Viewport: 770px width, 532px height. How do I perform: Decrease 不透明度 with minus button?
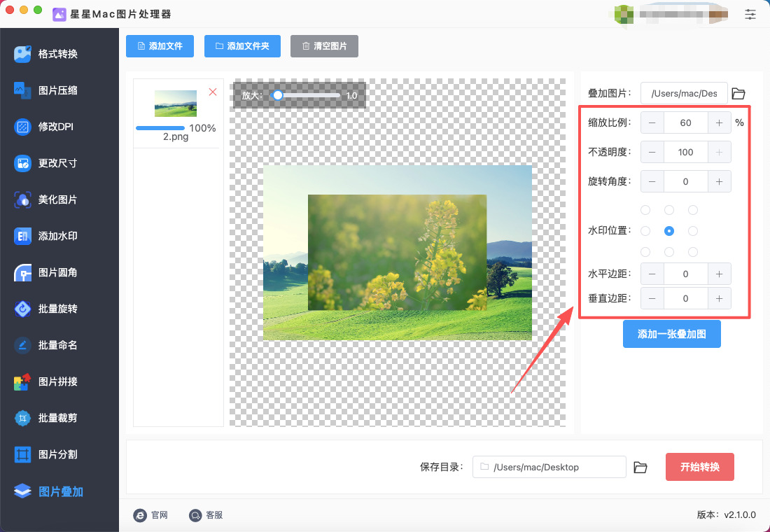652,153
